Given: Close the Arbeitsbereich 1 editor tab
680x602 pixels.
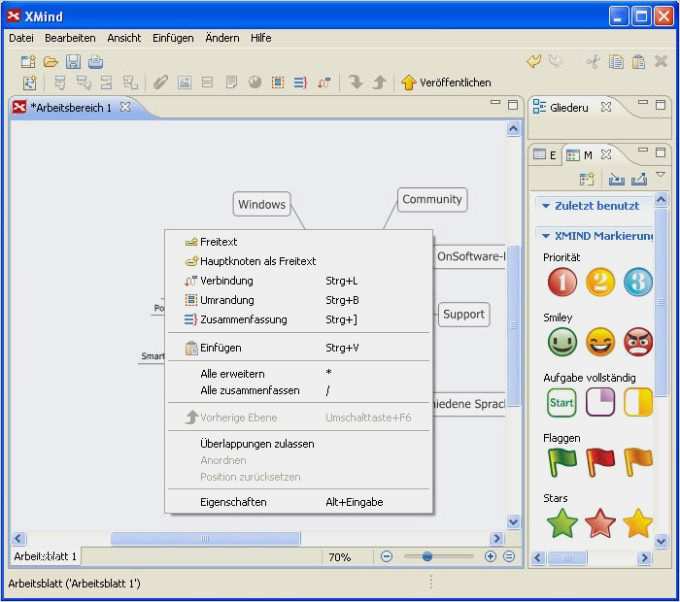Looking at the screenshot, I should 125,107.
